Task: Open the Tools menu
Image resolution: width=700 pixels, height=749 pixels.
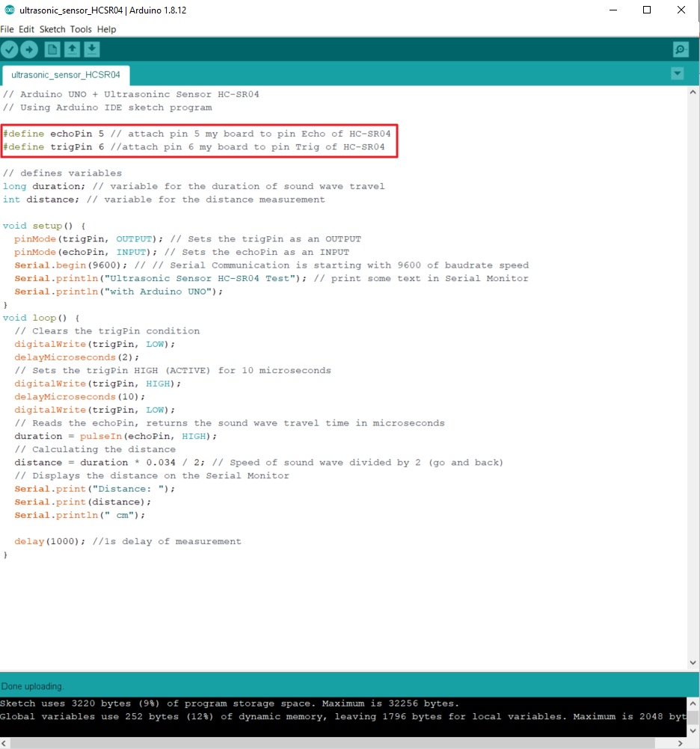Action: (x=81, y=29)
